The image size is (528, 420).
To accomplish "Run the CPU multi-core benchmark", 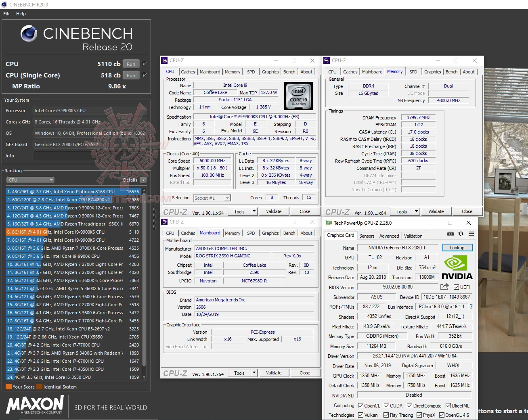I will pyautogui.click(x=131, y=64).
